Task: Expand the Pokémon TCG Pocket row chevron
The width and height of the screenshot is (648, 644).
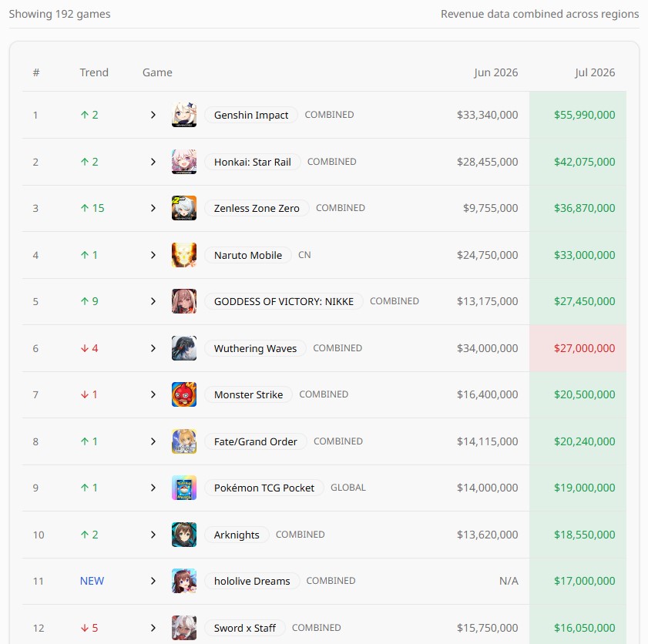Action: [153, 488]
